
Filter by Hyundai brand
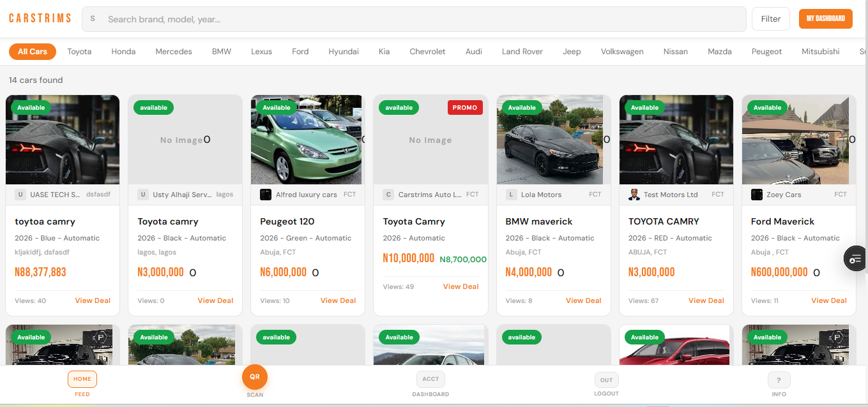tap(344, 52)
